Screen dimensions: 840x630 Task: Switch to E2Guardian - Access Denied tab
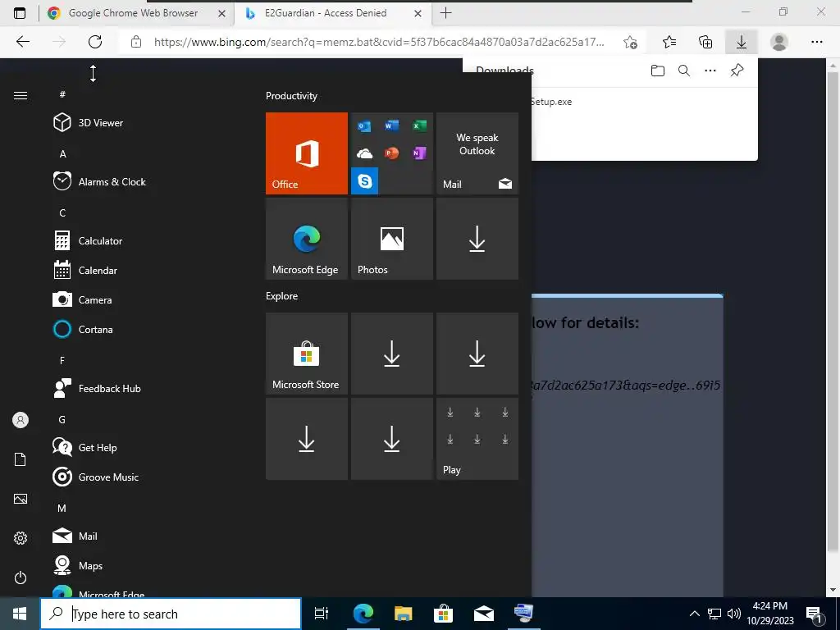click(325, 13)
